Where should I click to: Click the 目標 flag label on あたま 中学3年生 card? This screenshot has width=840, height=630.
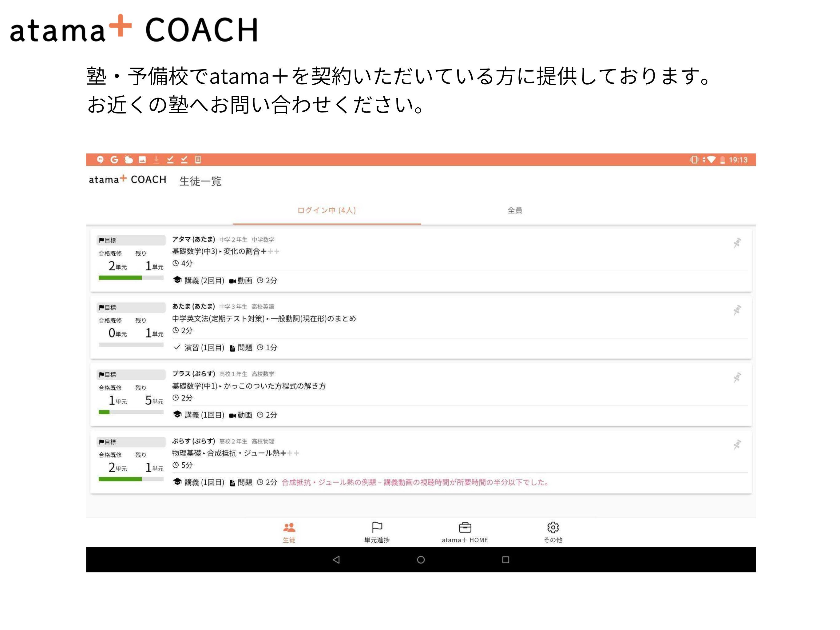131,307
